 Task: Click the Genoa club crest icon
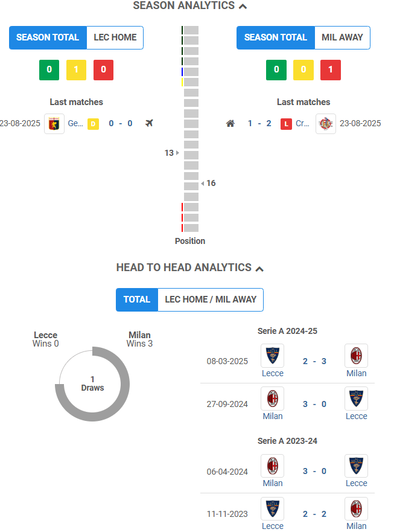54,123
